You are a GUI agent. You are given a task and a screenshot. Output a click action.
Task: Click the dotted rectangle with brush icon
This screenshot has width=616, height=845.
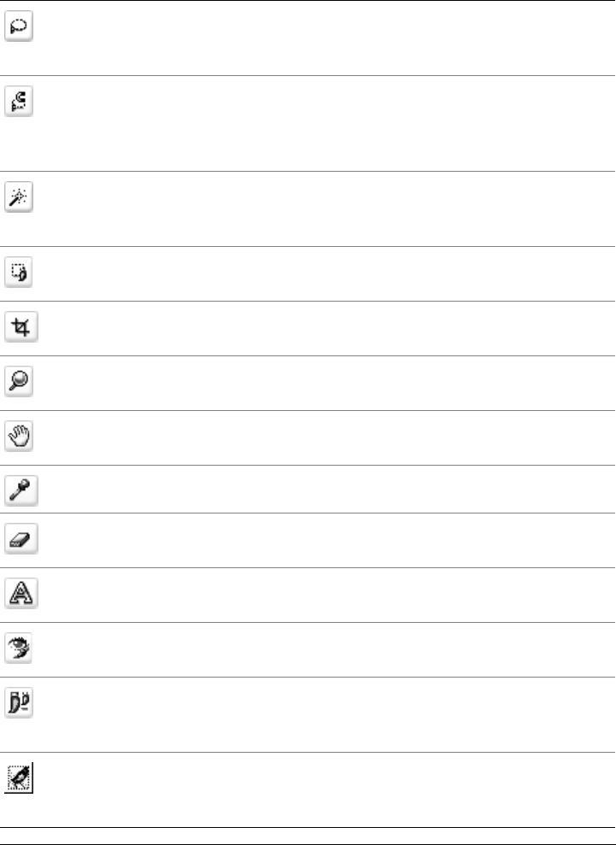(19, 273)
